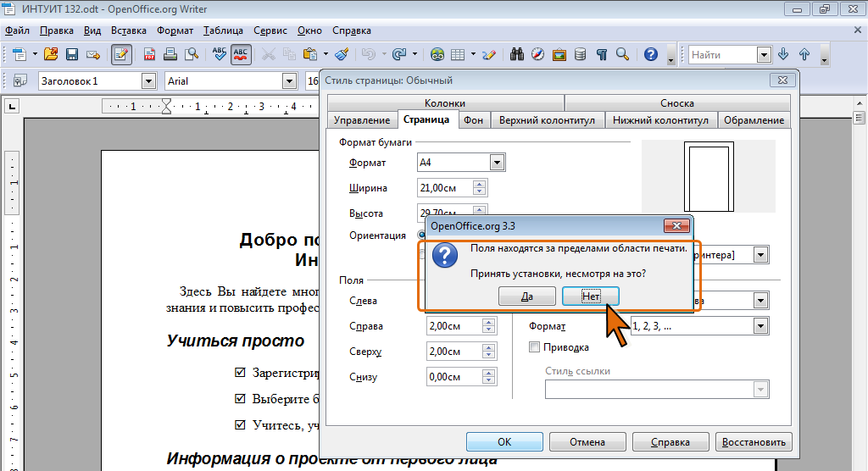The image size is (868, 471).
Task: Click the Print printer icon
Action: tap(170, 54)
